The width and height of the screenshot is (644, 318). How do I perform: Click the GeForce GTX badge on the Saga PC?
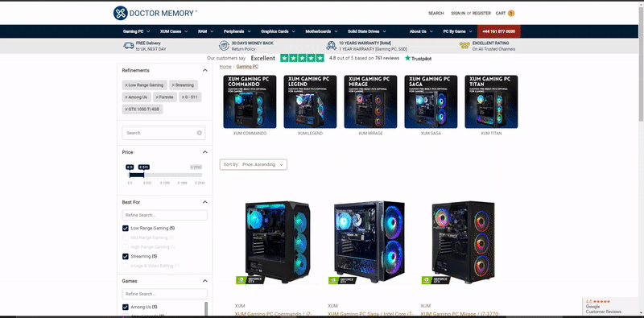(343, 280)
